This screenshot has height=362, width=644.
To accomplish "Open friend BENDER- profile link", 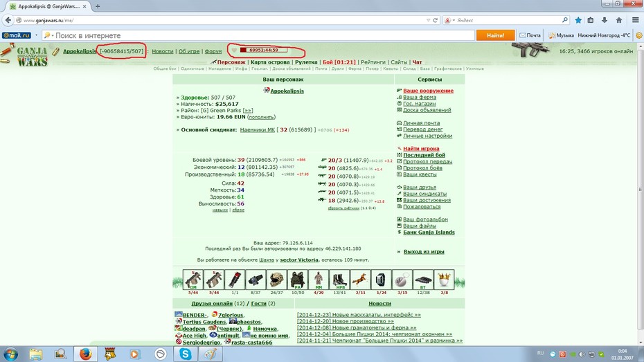I will point(195,315).
